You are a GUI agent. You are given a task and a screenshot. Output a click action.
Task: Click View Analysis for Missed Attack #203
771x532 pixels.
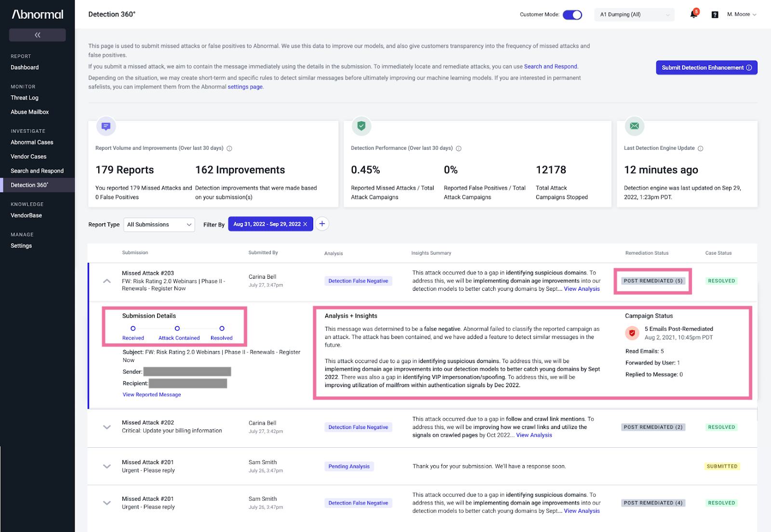(x=582, y=289)
